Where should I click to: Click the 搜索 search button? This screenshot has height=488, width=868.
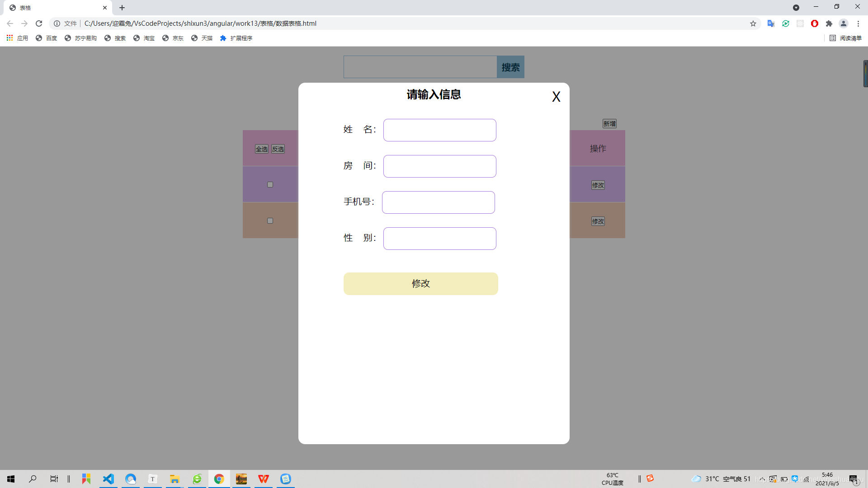point(510,66)
